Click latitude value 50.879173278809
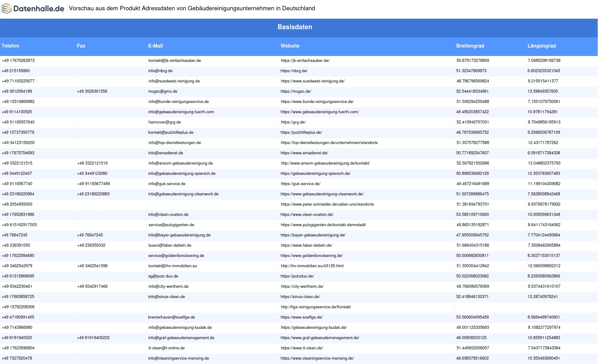The image size is (598, 364). 473,61
